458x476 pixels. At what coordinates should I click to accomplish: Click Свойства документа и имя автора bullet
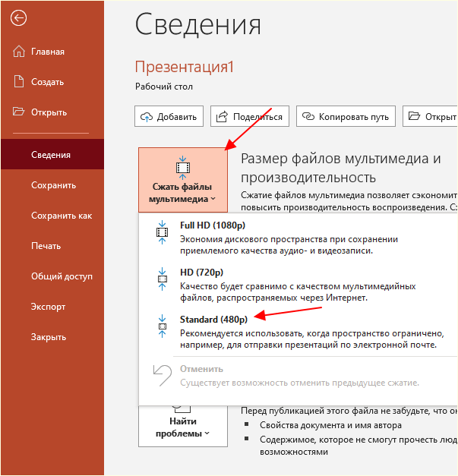click(330, 425)
